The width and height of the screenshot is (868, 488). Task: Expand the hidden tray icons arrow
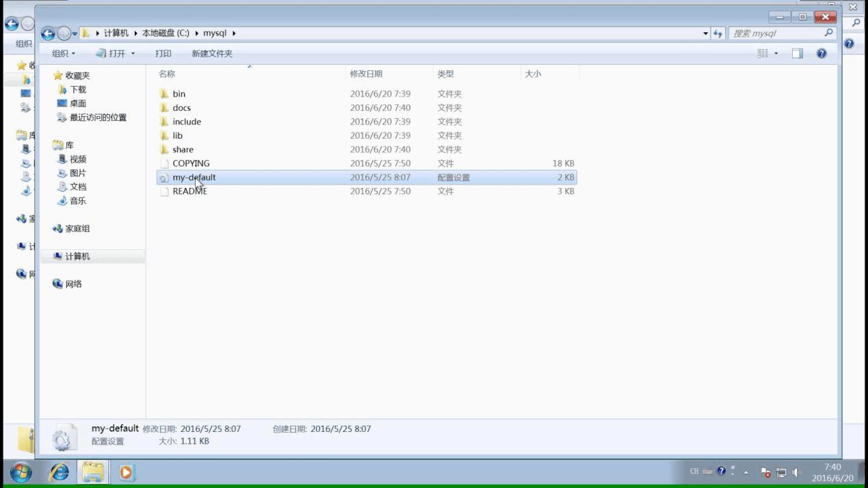pyautogui.click(x=746, y=472)
